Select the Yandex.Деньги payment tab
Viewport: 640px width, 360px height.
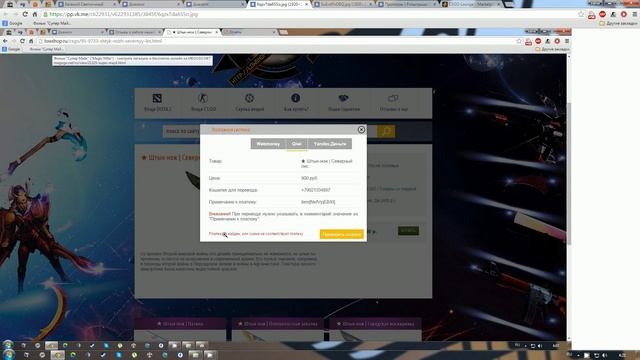330,144
